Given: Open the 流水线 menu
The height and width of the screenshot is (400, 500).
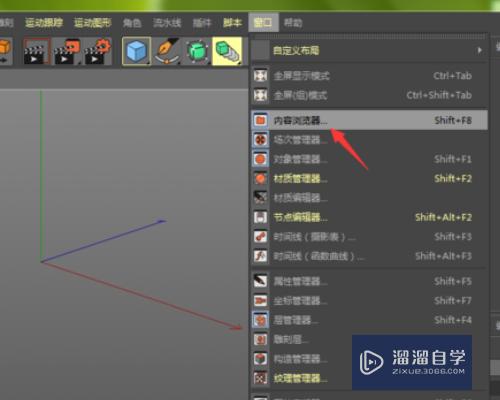Looking at the screenshot, I should coord(167,23).
